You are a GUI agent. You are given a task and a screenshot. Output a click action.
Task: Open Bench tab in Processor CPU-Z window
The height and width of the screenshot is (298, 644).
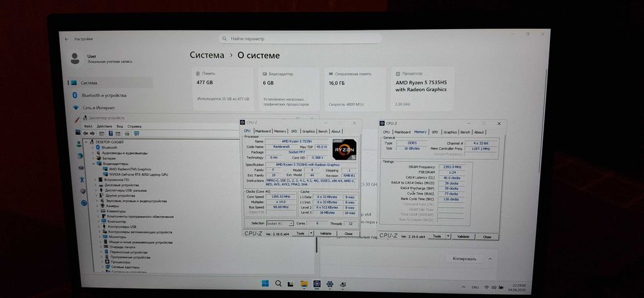(323, 132)
